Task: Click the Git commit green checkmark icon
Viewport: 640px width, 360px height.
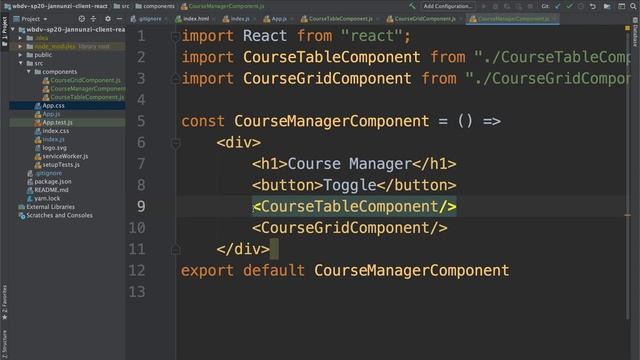Action: (x=569, y=6)
